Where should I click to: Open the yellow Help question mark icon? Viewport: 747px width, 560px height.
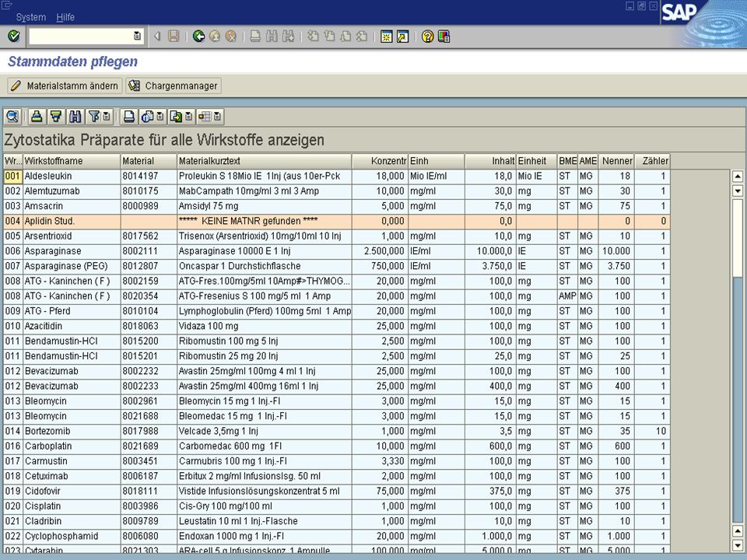pyautogui.click(x=427, y=37)
